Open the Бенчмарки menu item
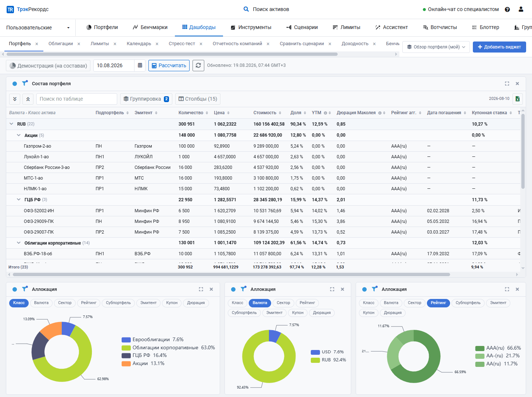Screen dimensions: 532x397 tap(150, 27)
